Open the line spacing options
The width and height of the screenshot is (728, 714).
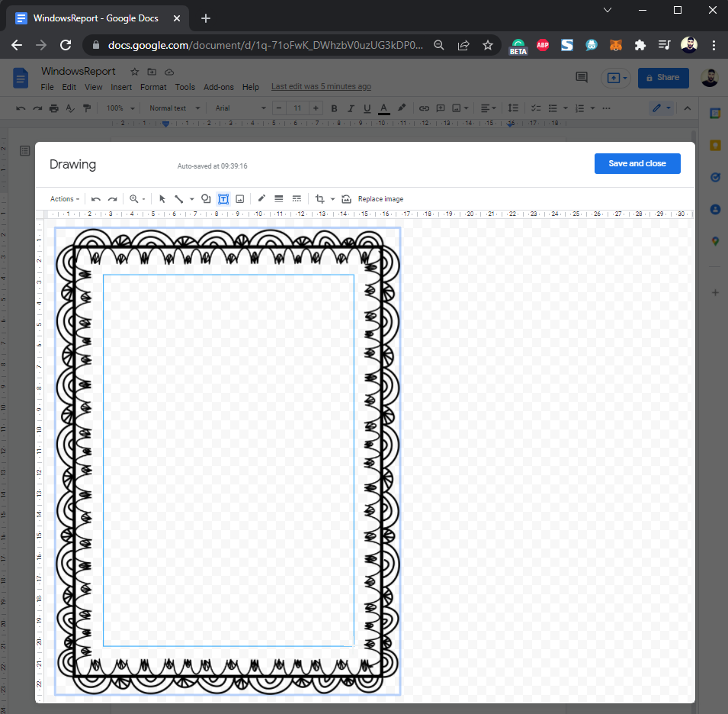click(x=513, y=108)
